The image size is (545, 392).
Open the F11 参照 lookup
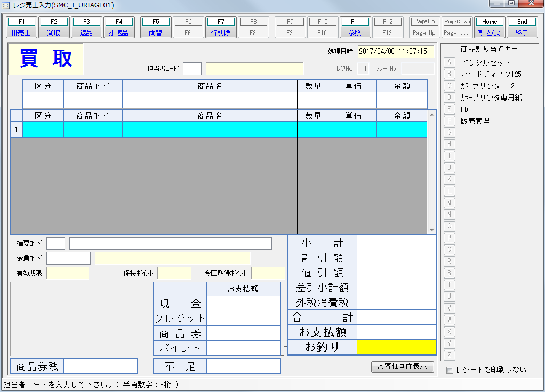[x=355, y=27]
